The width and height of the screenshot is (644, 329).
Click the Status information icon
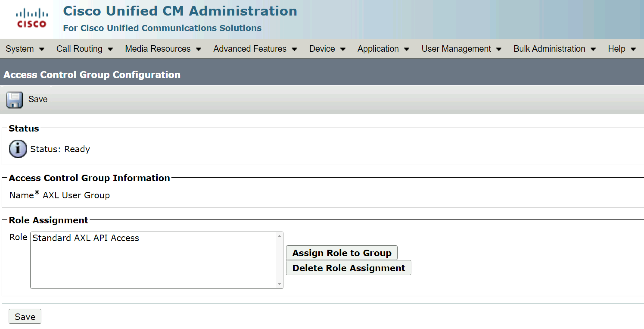18,149
